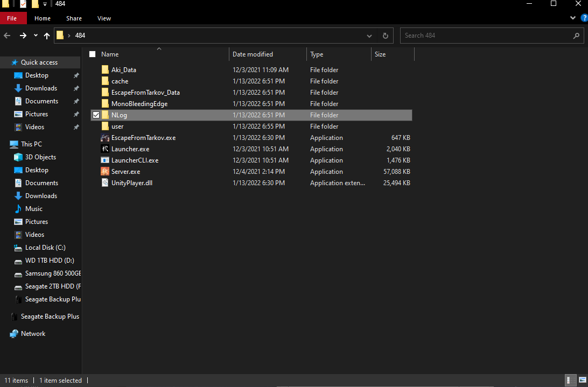Click 'Application exten...' type for UnityPlayer.dll
The width and height of the screenshot is (588, 387).
click(x=338, y=182)
